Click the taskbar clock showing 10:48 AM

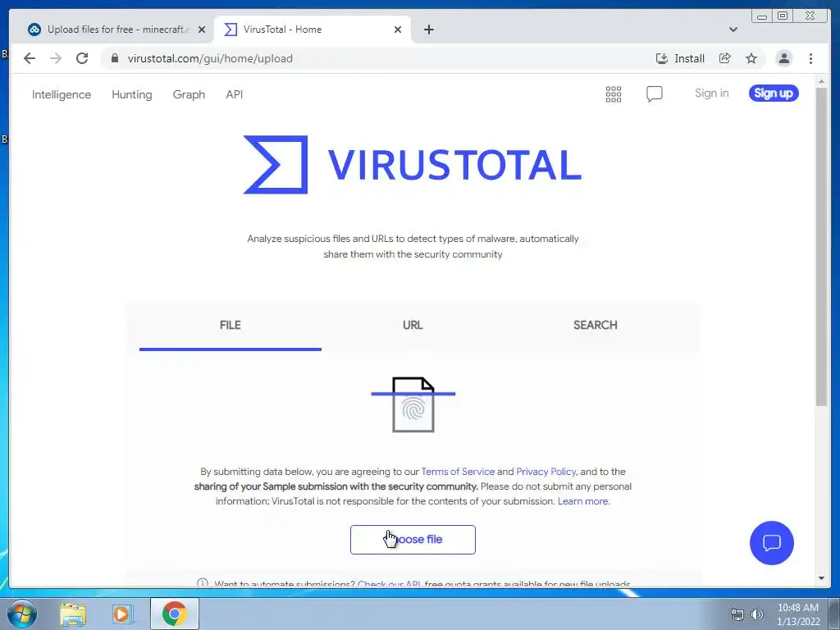click(797, 614)
